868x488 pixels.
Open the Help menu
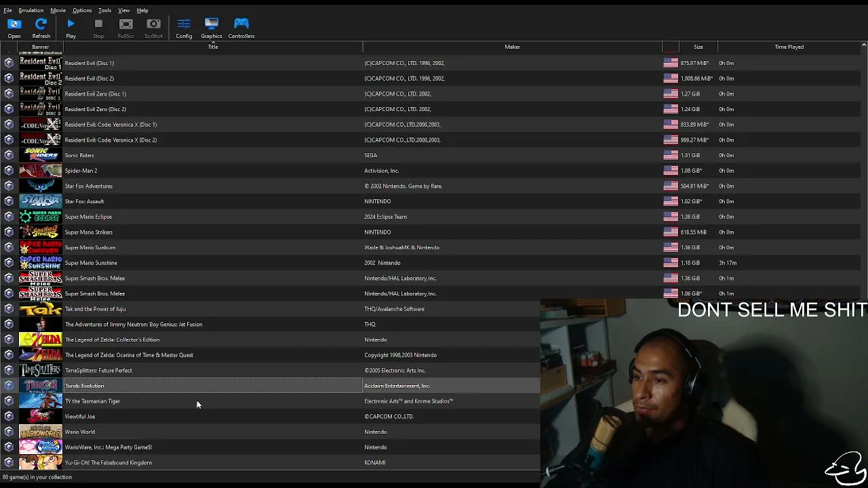coord(142,10)
